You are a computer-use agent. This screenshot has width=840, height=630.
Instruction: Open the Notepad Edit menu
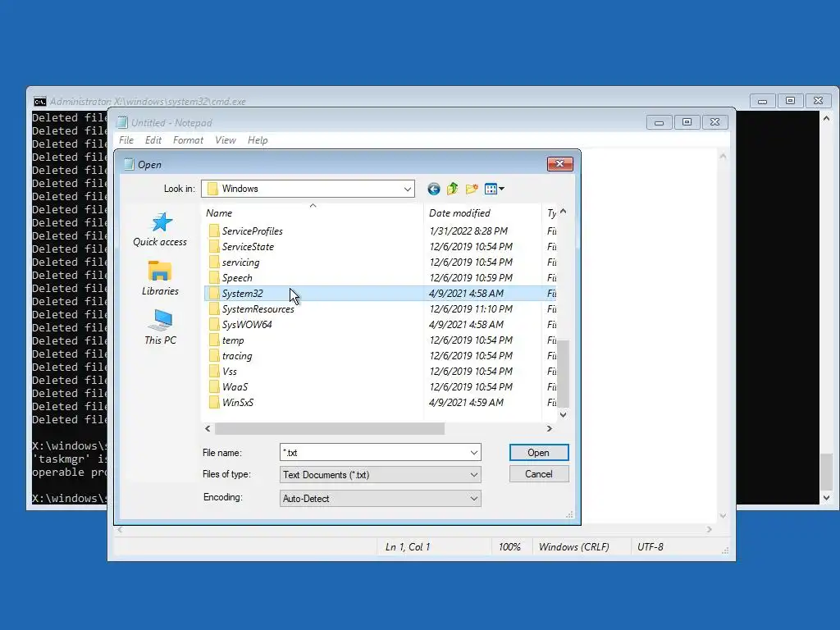[x=153, y=139]
